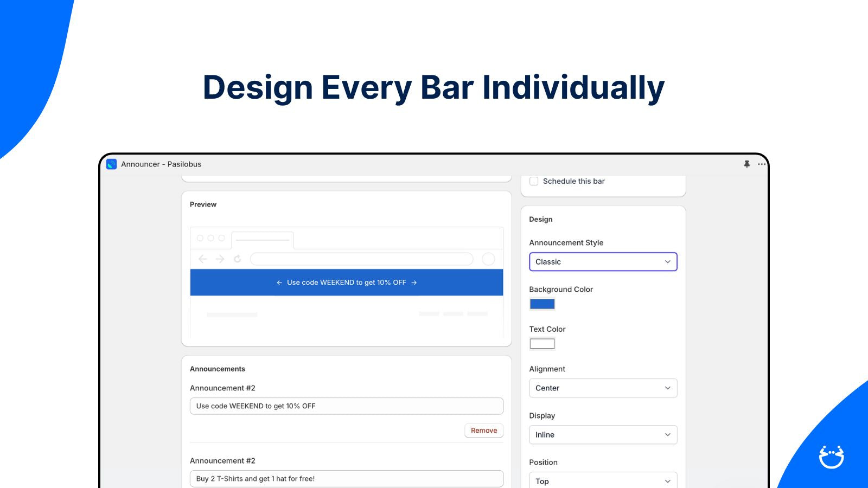The image size is (868, 488).
Task: Open the Position dropdown showing Top
Action: click(x=603, y=481)
